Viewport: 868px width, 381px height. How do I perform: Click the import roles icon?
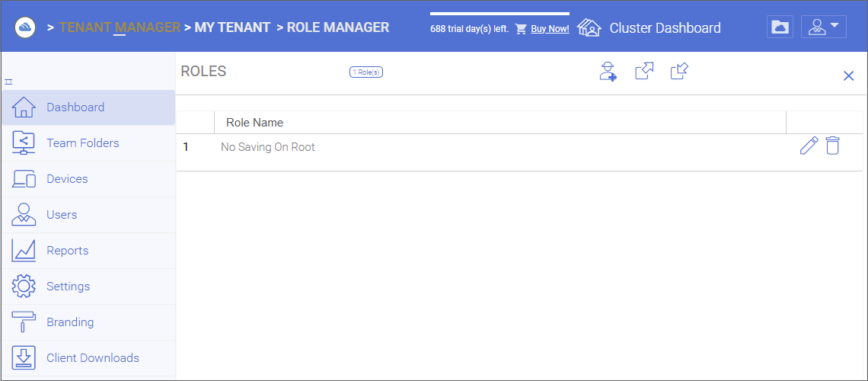coord(679,72)
